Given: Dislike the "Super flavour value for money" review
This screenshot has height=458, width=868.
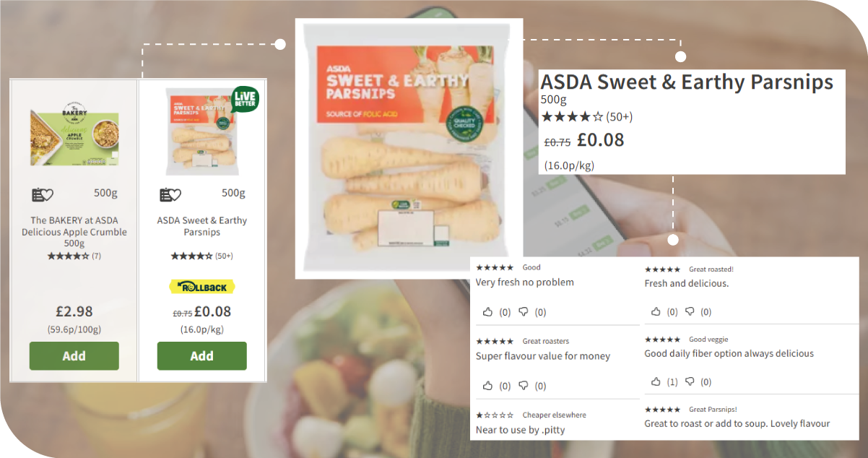Looking at the screenshot, I should 524,386.
